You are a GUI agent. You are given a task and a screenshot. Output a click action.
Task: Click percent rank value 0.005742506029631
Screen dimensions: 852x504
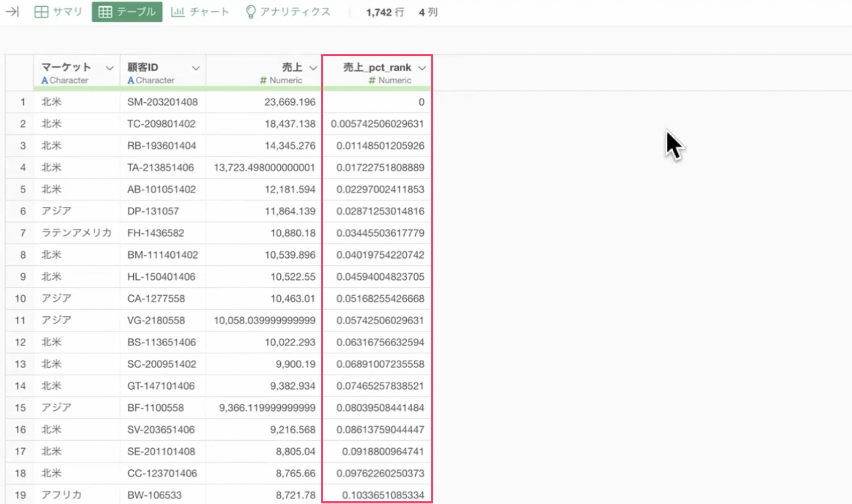click(x=377, y=124)
